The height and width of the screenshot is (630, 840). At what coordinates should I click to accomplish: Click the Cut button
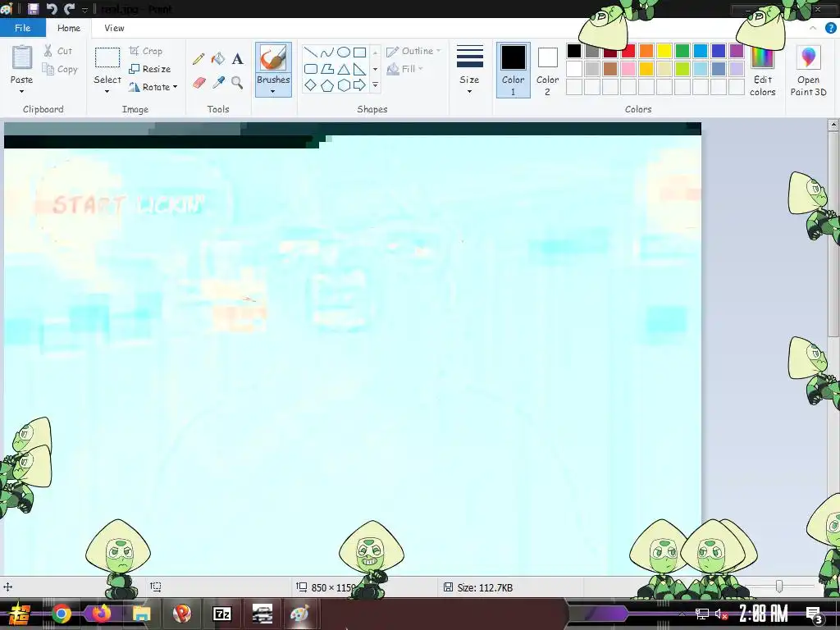(x=58, y=51)
